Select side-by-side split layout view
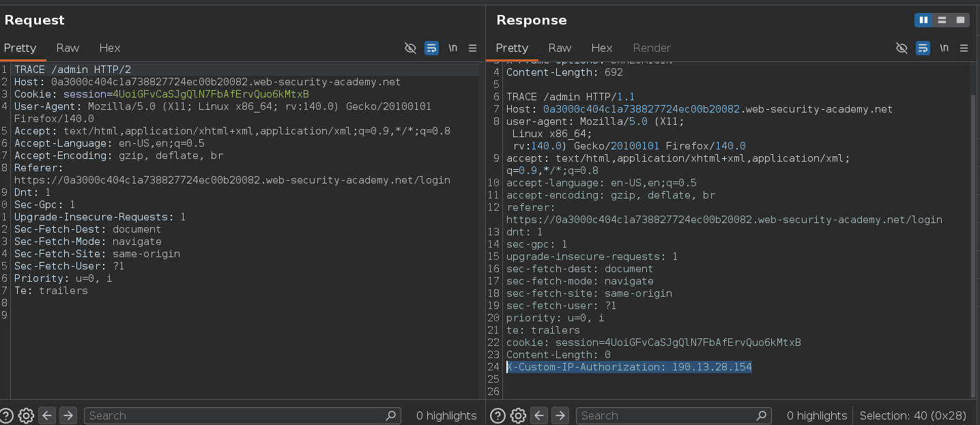 pos(924,20)
